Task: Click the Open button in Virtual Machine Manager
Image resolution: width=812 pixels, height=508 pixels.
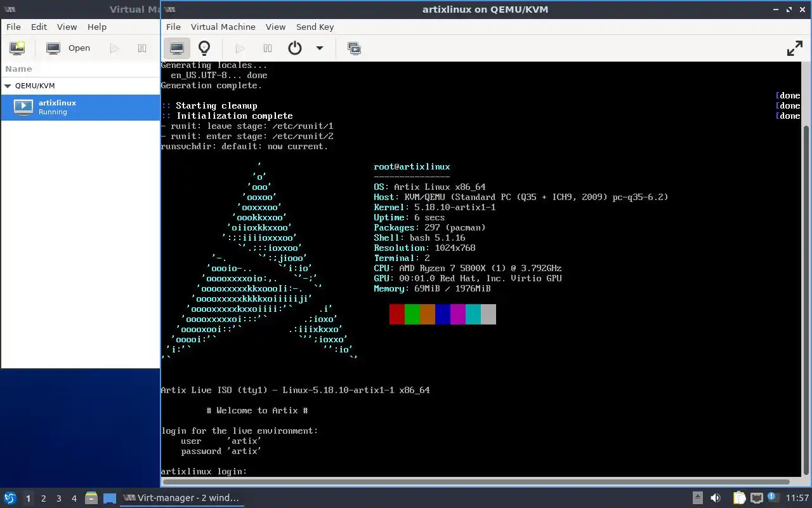Action: click(69, 48)
